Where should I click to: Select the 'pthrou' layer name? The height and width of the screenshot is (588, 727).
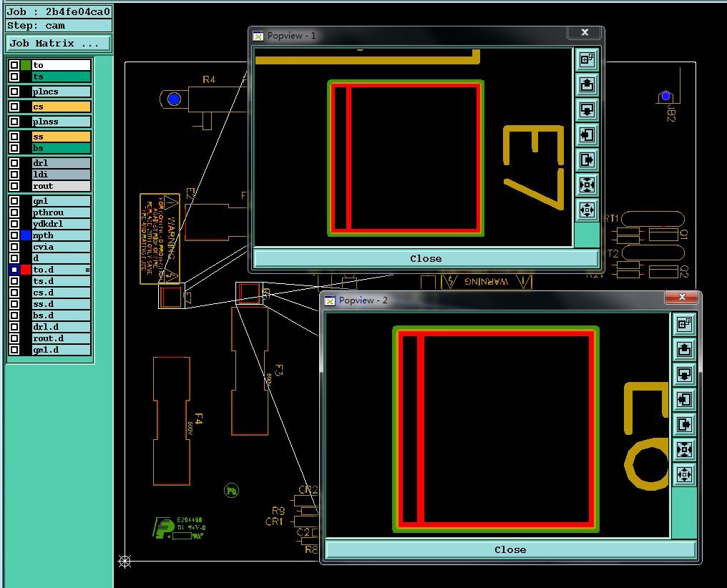(62, 212)
